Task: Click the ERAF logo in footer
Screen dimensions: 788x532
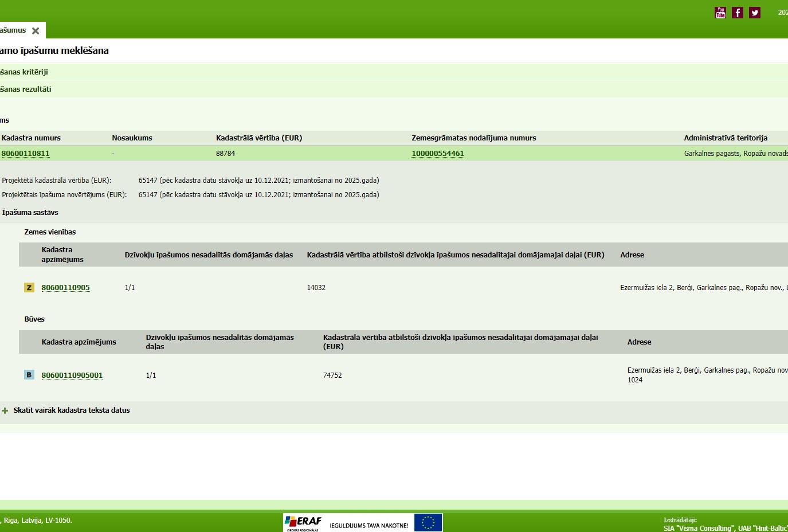Action: [303, 522]
